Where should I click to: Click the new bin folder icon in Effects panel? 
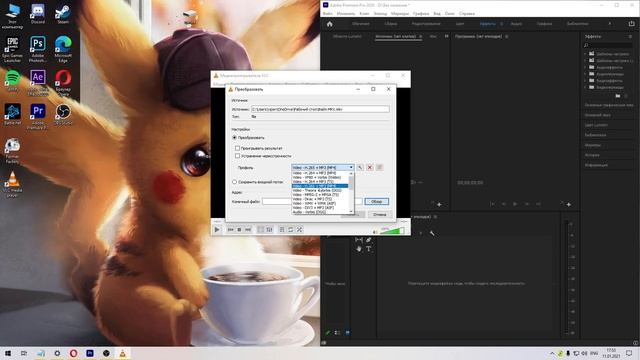(x=618, y=96)
